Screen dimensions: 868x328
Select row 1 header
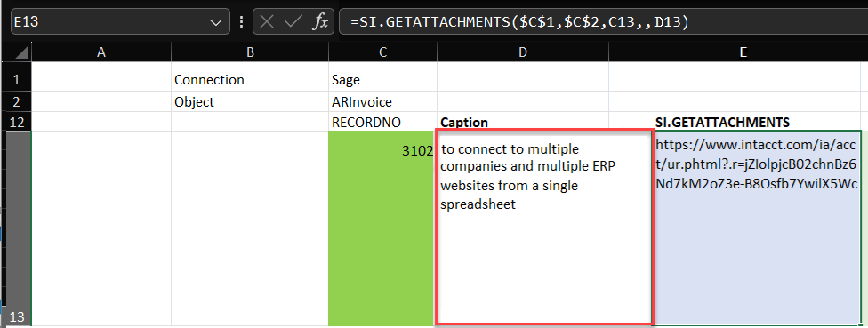tap(16, 80)
